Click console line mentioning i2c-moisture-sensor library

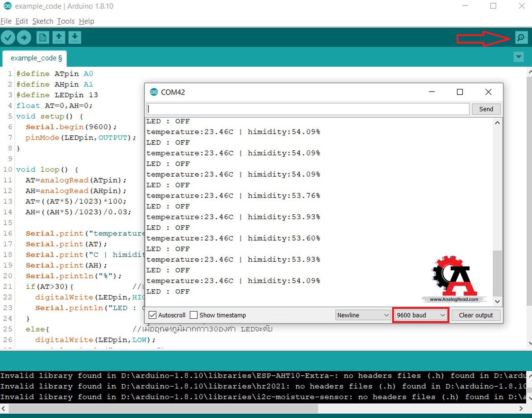(263, 397)
